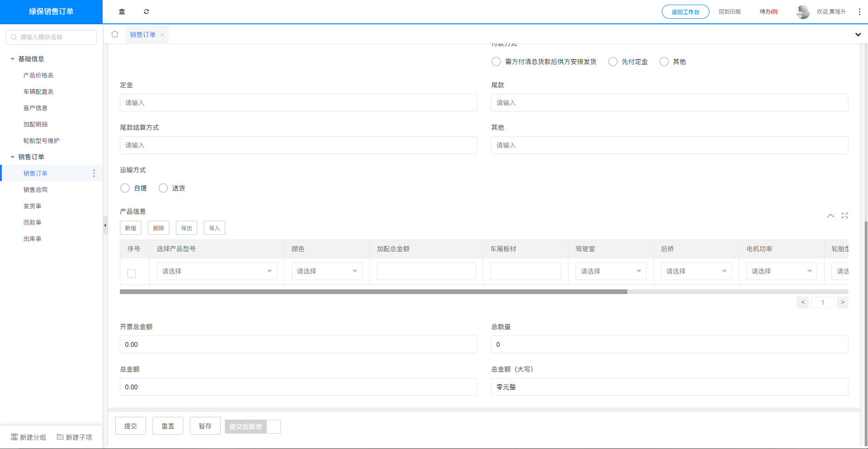Switch to the 销售订单 tab

coord(143,35)
